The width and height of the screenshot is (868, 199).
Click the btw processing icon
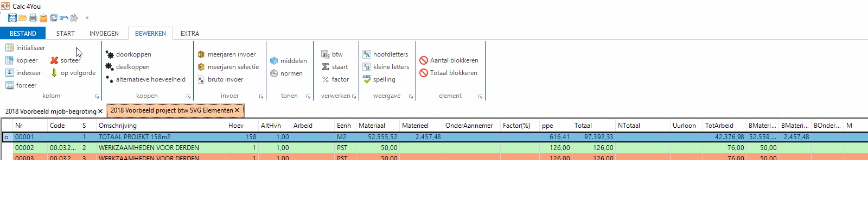point(325,54)
